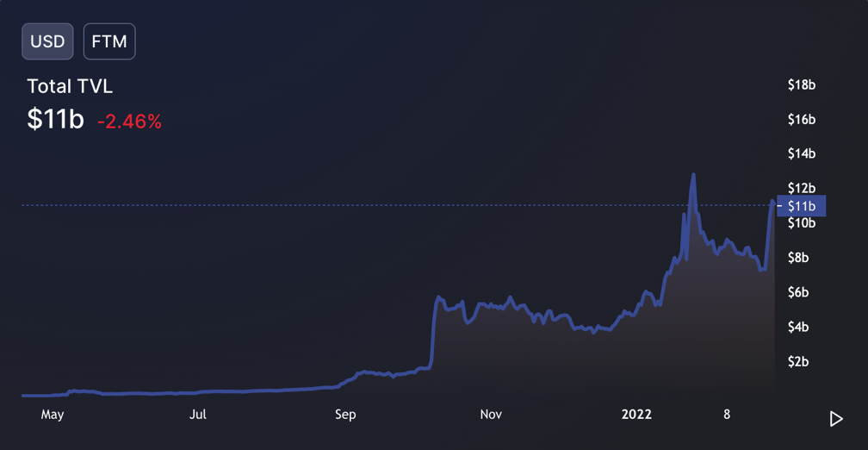868x450 pixels.
Task: Select the Jul label on time axis
Action: [x=198, y=415]
